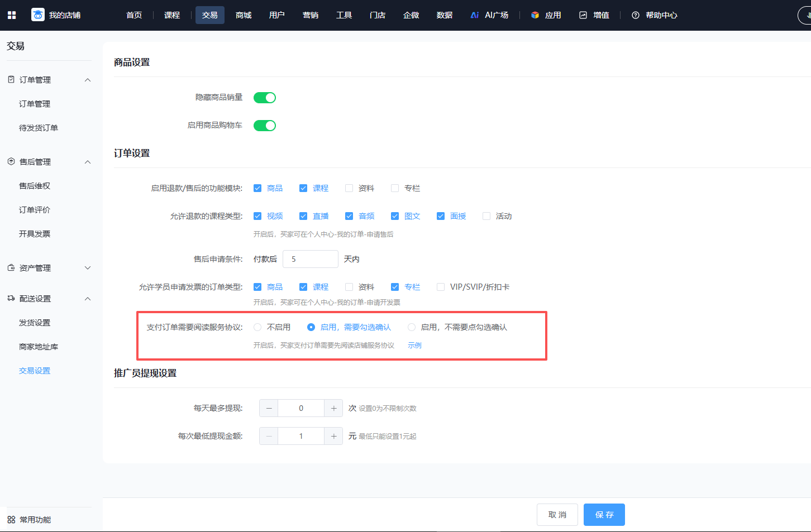Viewport: 811px width, 532px height.
Task: Toggle the 隐藏商品销量 switch
Action: pos(265,98)
